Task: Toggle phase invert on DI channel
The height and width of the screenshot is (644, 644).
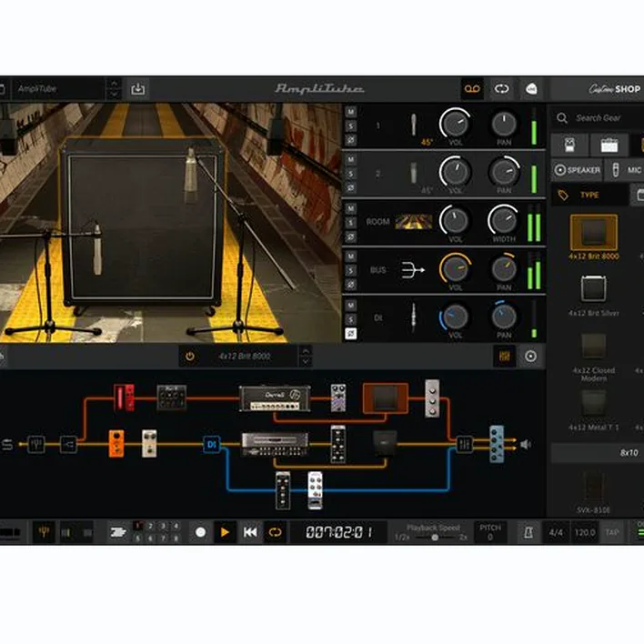Action: tap(351, 334)
